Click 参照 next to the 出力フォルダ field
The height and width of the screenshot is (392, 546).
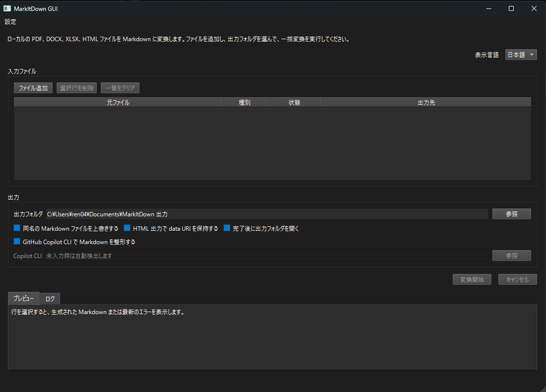click(511, 213)
